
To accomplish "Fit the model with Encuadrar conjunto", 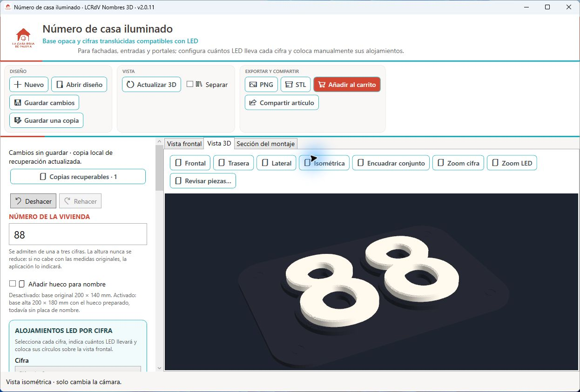I will click(x=391, y=163).
